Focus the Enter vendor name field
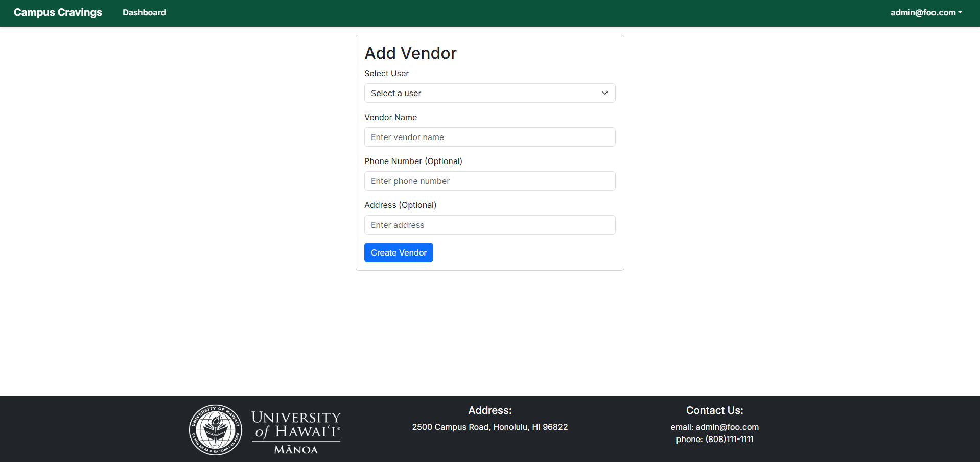The image size is (980, 462). click(489, 137)
